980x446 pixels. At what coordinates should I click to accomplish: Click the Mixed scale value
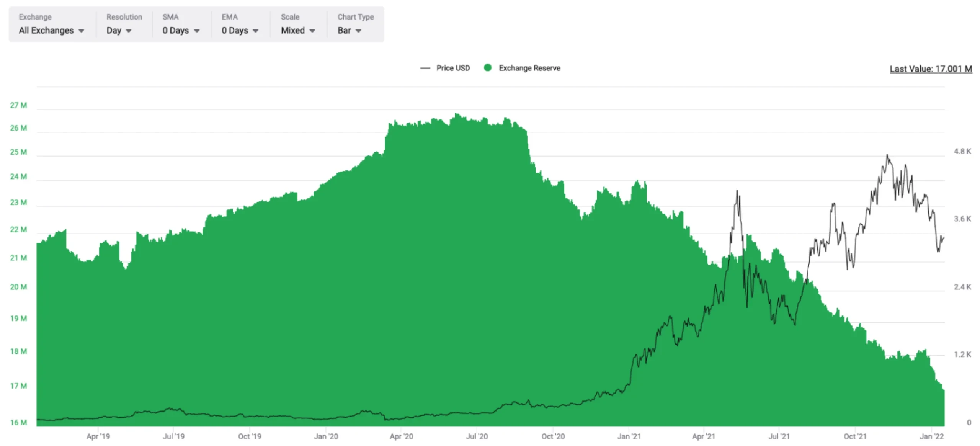292,31
